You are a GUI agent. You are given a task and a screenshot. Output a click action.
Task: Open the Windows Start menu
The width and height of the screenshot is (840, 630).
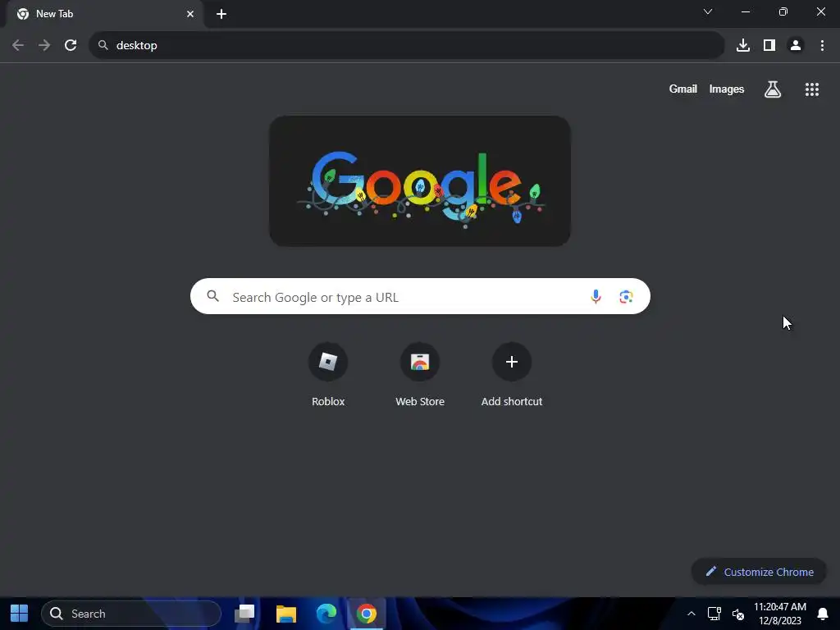pos(20,614)
